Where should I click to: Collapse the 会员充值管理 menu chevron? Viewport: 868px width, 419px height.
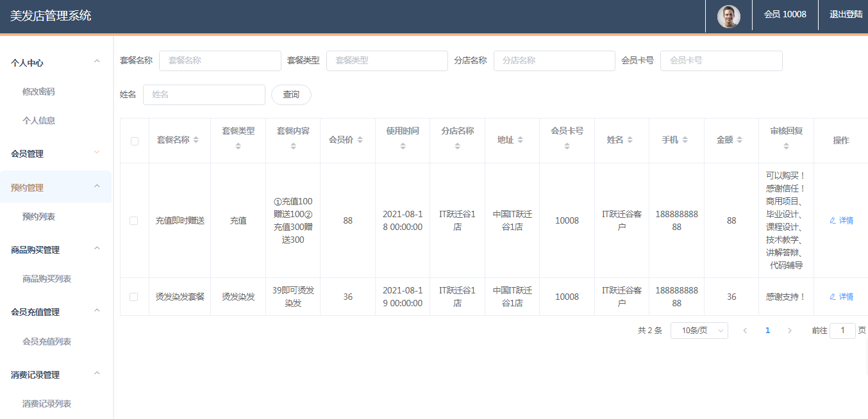click(97, 311)
